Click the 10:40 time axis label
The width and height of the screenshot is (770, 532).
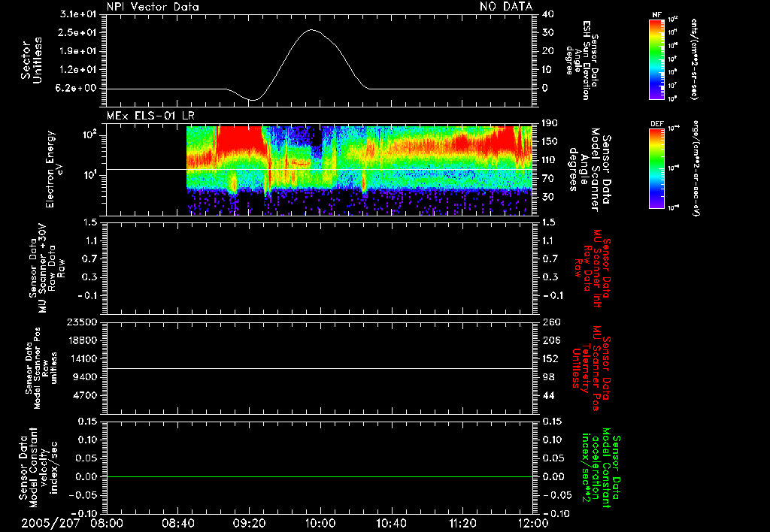391,524
